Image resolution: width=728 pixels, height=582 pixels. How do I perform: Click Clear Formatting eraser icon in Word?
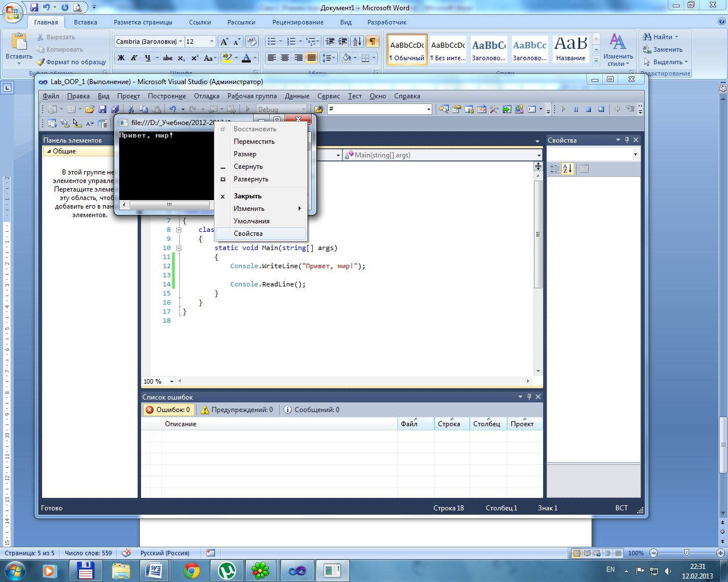[x=252, y=41]
